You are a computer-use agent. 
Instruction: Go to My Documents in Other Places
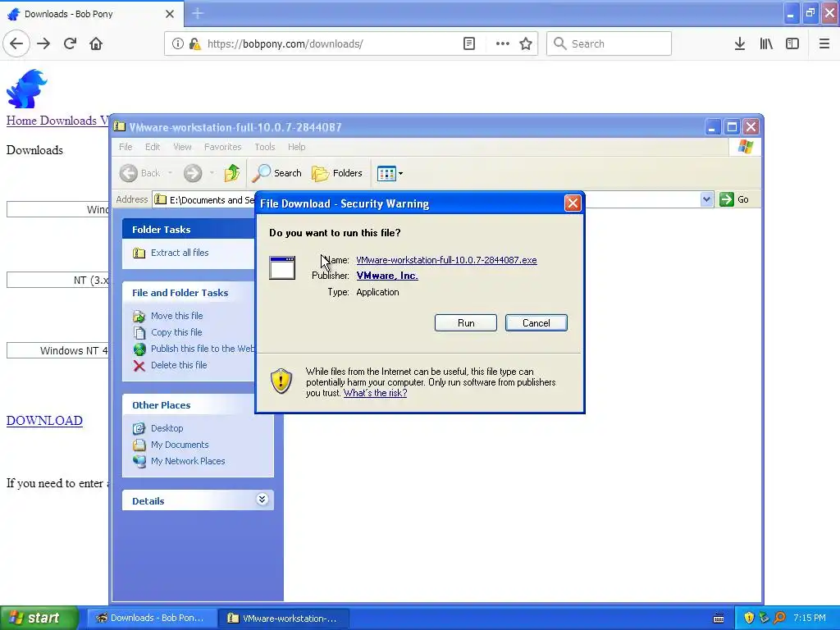(x=171, y=445)
